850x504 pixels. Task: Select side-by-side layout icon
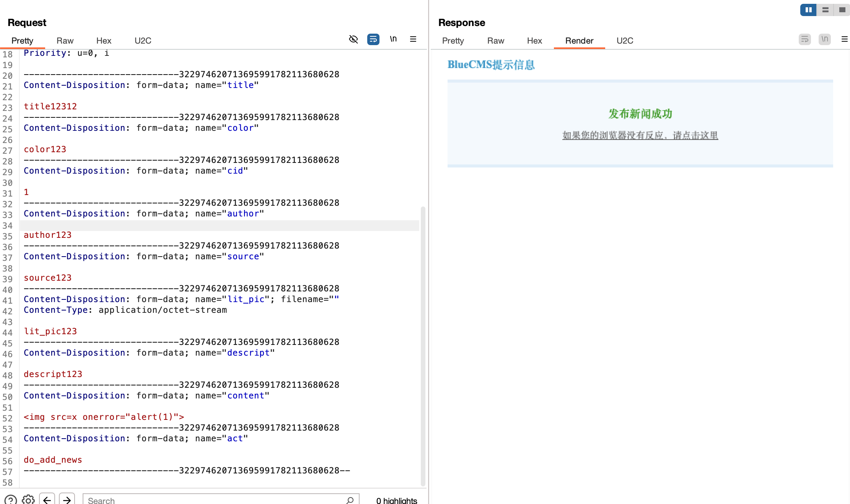click(x=808, y=10)
